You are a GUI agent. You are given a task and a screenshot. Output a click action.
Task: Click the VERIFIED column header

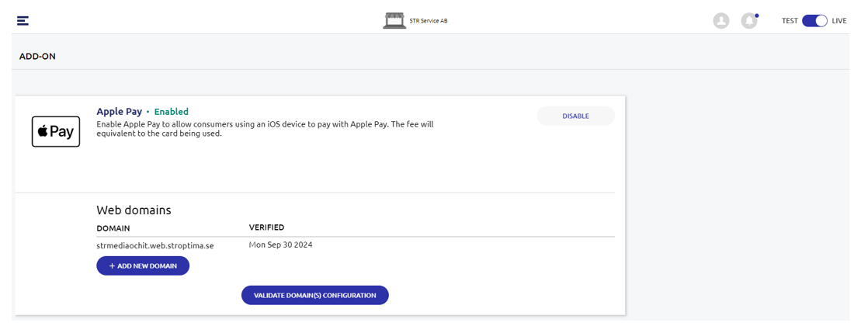pyautogui.click(x=267, y=227)
